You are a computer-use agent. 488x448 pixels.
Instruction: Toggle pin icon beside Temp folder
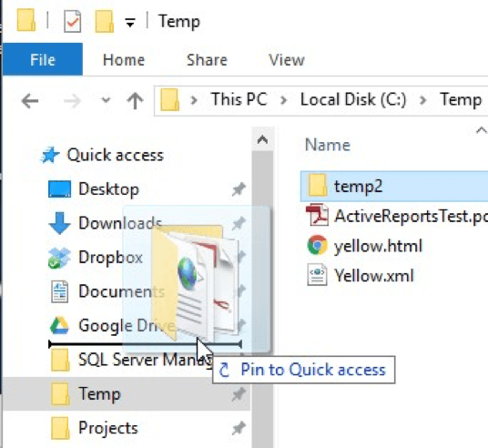click(x=239, y=394)
